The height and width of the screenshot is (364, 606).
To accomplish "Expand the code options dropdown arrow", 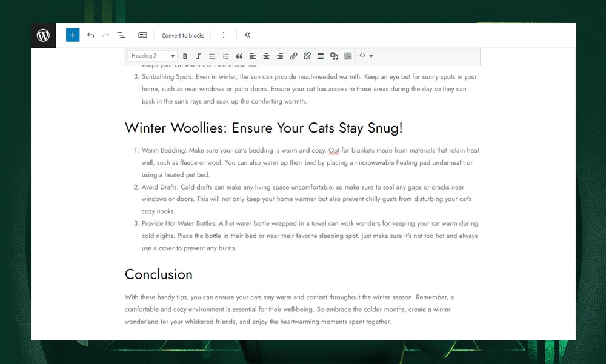I will (371, 56).
